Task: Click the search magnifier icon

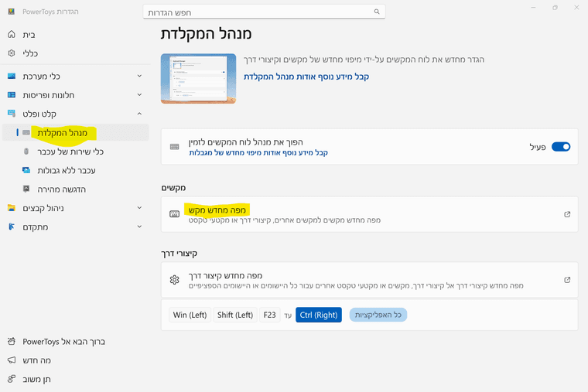Action: coord(377,12)
